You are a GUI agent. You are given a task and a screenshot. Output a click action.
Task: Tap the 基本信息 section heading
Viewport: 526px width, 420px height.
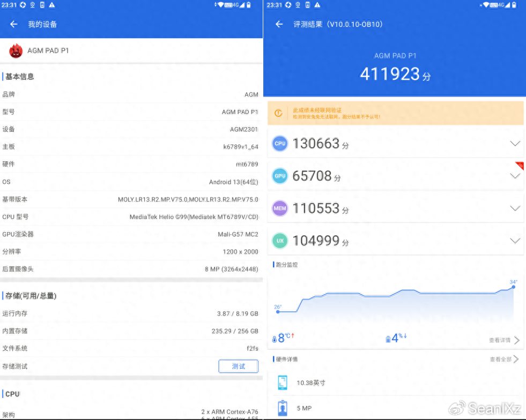click(19, 77)
